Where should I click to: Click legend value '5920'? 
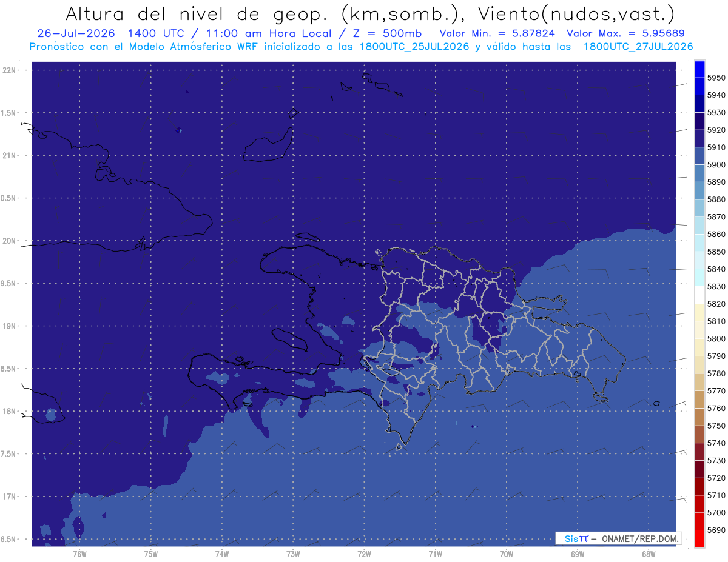point(716,130)
